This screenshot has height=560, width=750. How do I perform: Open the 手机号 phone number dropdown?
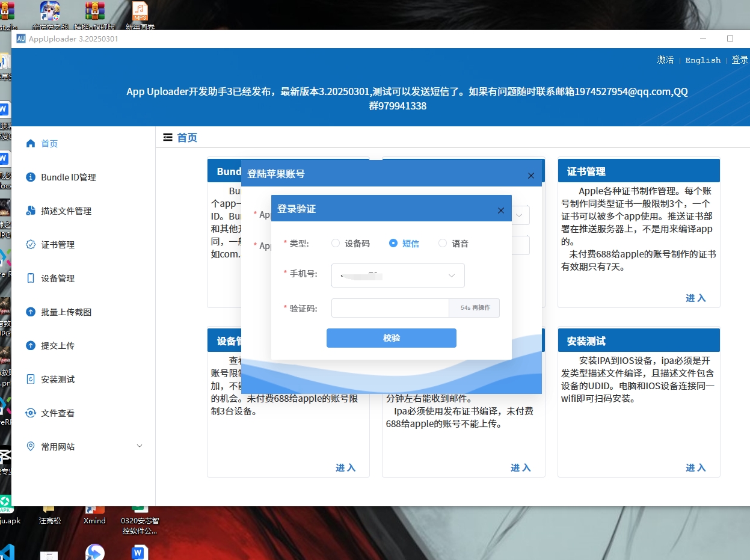tap(398, 275)
